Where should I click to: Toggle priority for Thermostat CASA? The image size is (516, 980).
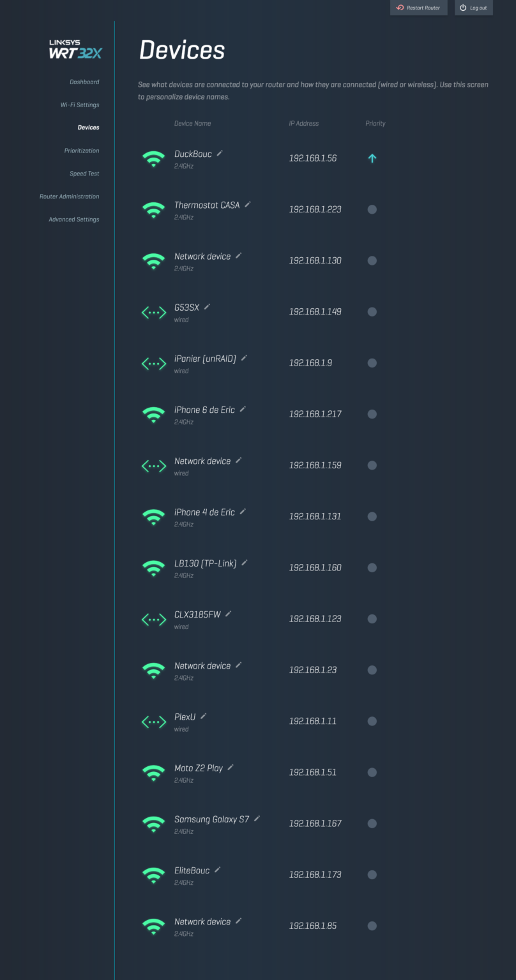372,209
